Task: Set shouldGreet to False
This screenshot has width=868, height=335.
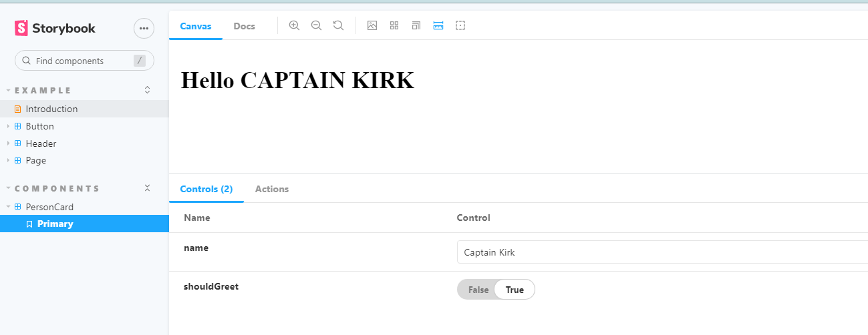Action: tap(478, 290)
